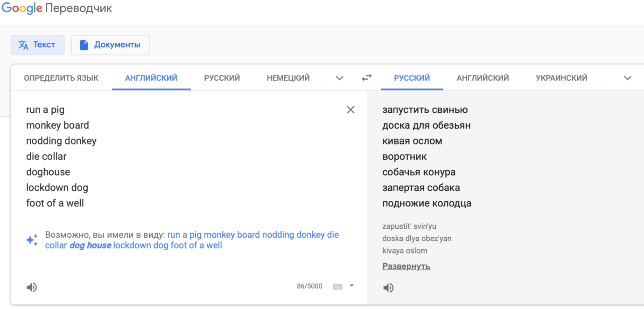Switch source language to Русский
The image size is (644, 309).
point(222,78)
